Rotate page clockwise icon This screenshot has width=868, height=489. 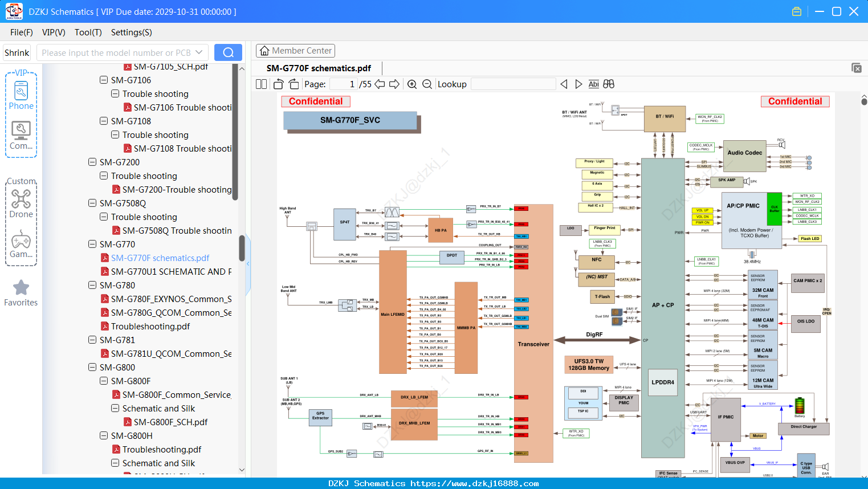point(294,84)
